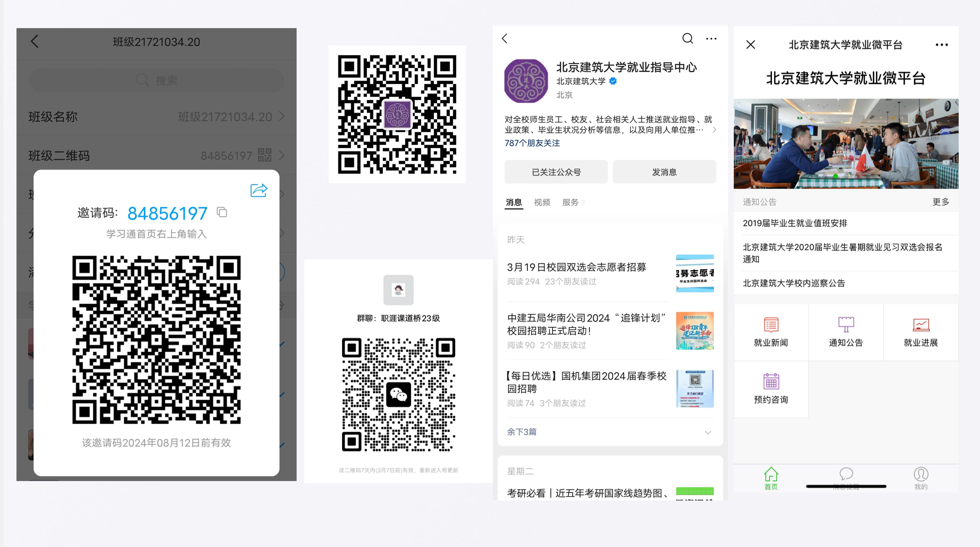
Task: Open the three-dot menu beside search icon
Action: tap(711, 38)
